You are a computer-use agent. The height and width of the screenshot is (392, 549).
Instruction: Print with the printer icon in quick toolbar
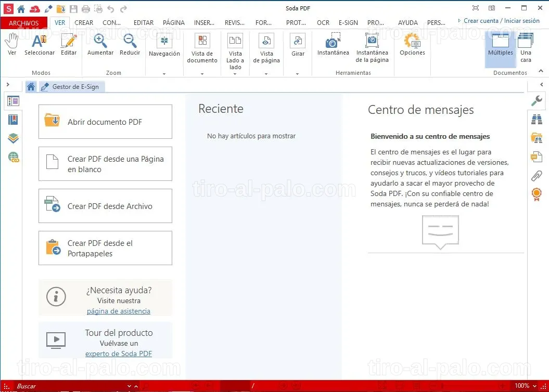tap(86, 9)
